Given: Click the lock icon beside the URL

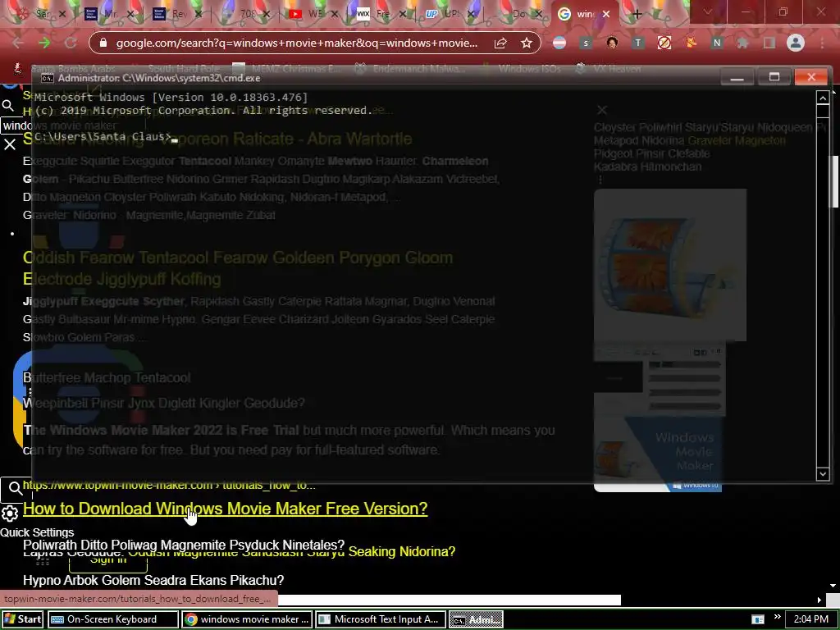Looking at the screenshot, I should pos(103,43).
